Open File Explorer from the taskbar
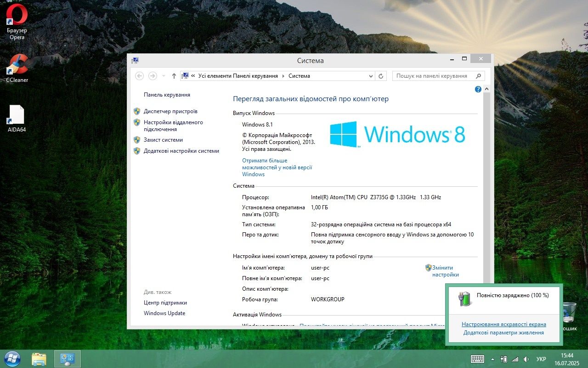The width and height of the screenshot is (588, 368). point(39,359)
